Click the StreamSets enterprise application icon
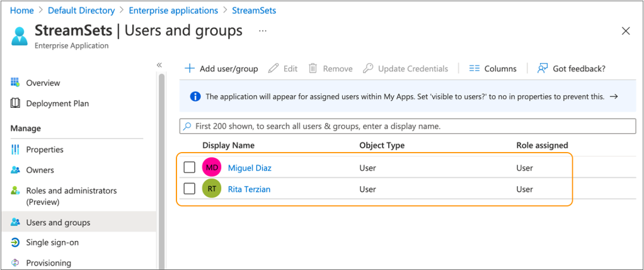Image resolution: width=644 pixels, height=270 pixels. pos(20,36)
